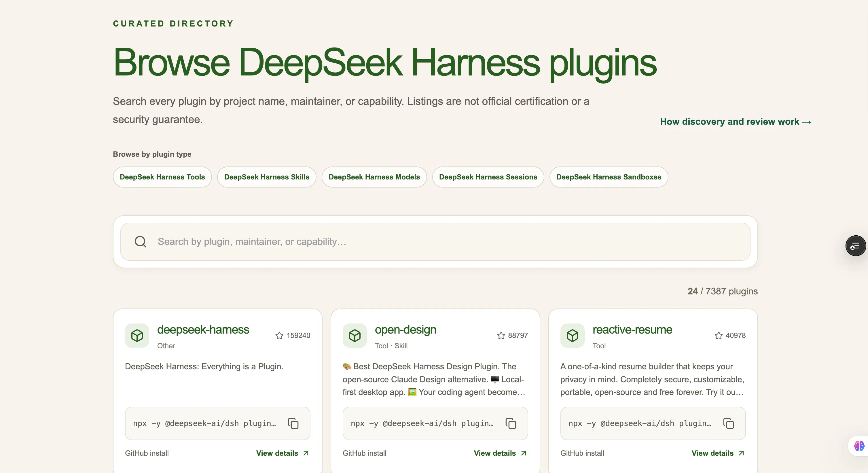Click the magnifier icon in search bar
Viewport: 868px width, 473px height.
tap(141, 241)
